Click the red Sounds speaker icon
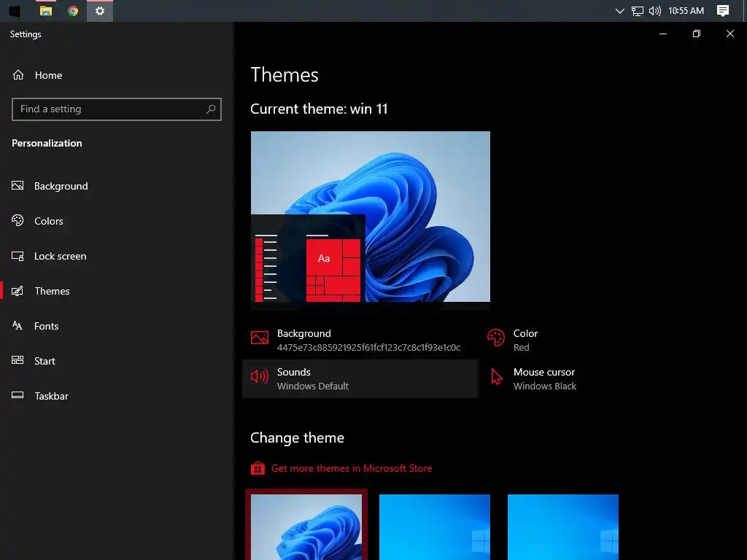The height and width of the screenshot is (560, 747). [x=260, y=377]
